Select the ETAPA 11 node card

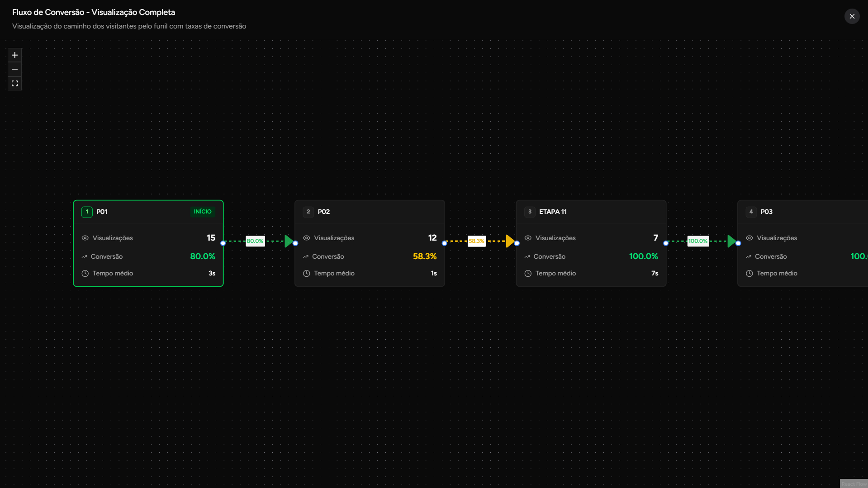pos(591,243)
